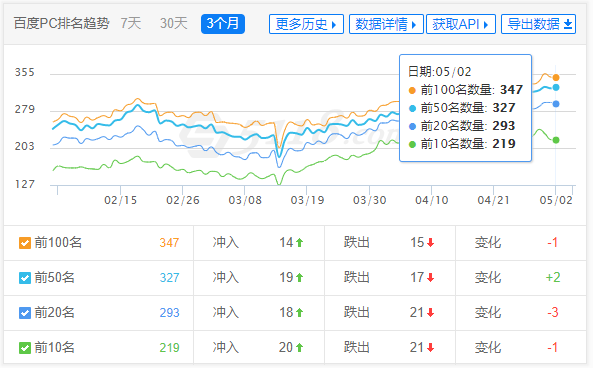Uncheck the 前100名 orange checkbox
This screenshot has width=593, height=368.
pos(25,243)
